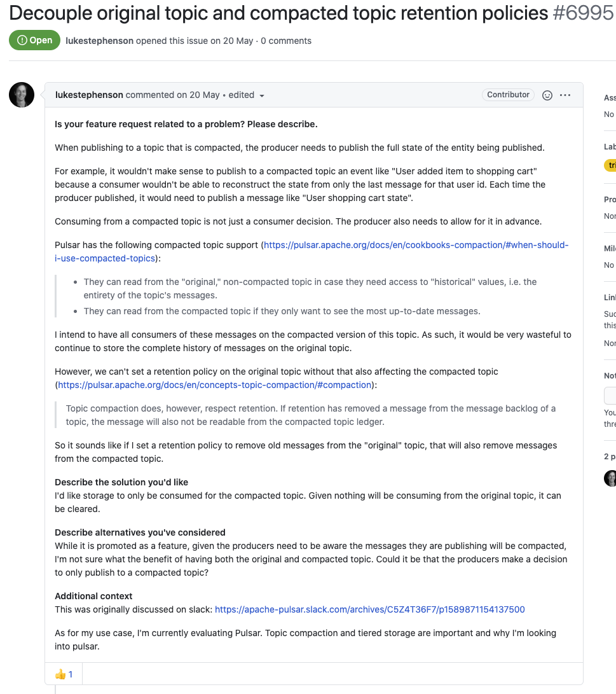Screen dimensions: 616x694
Task: Click the participant avatar in the sidebar
Action: tap(610, 478)
